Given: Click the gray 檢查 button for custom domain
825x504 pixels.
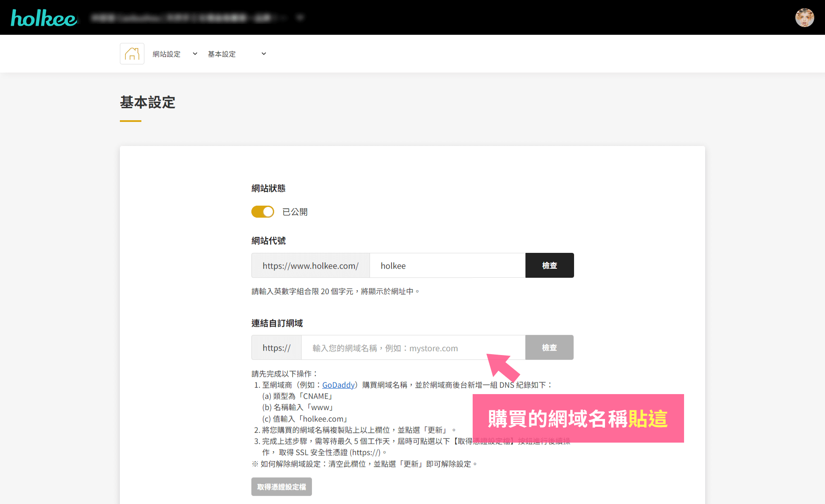Looking at the screenshot, I should point(549,347).
